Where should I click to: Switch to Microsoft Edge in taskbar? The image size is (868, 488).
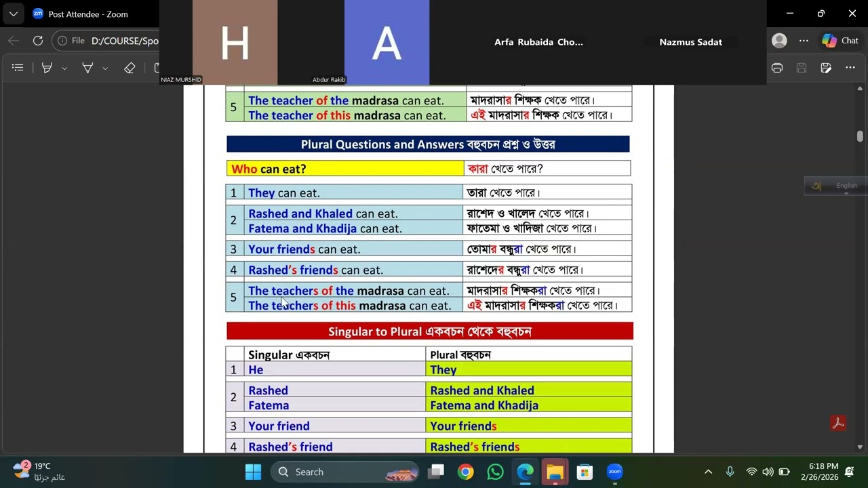pos(525,472)
